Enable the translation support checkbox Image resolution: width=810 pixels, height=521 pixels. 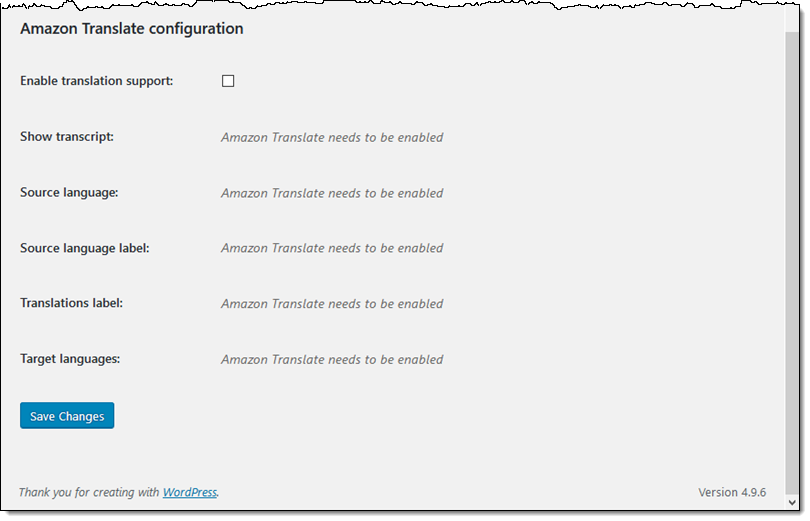tap(228, 81)
